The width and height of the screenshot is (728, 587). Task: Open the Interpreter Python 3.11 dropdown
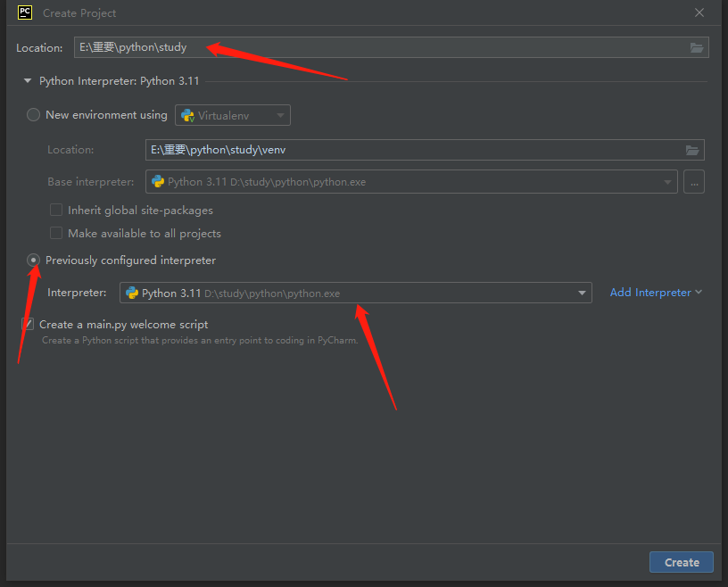pos(356,293)
